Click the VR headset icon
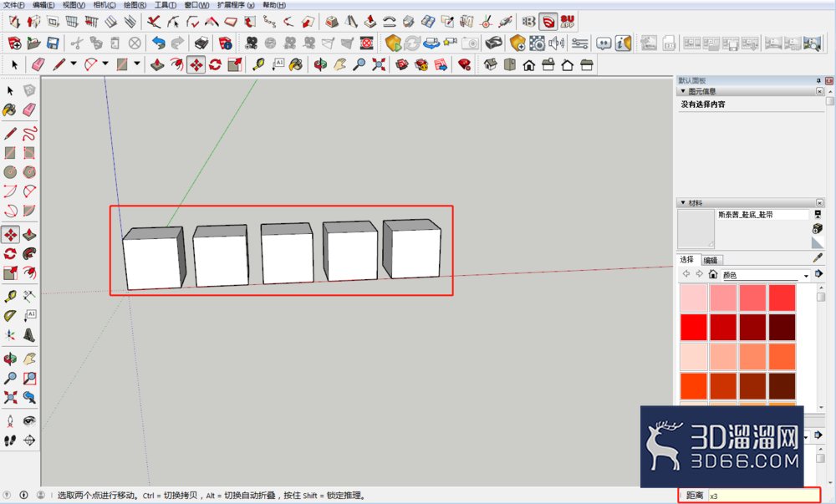The width and height of the screenshot is (836, 504). pos(494,43)
